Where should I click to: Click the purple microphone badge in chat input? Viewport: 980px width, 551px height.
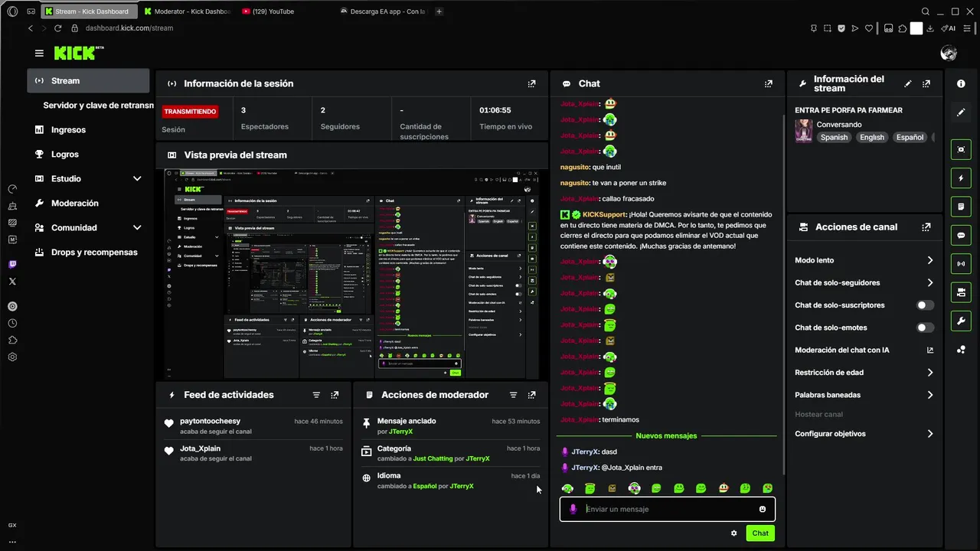tap(573, 509)
